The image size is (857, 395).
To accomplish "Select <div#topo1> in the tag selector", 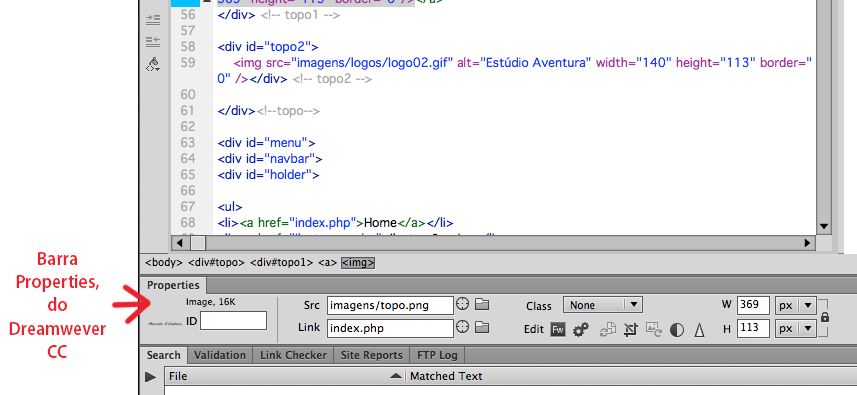I will pyautogui.click(x=281, y=263).
